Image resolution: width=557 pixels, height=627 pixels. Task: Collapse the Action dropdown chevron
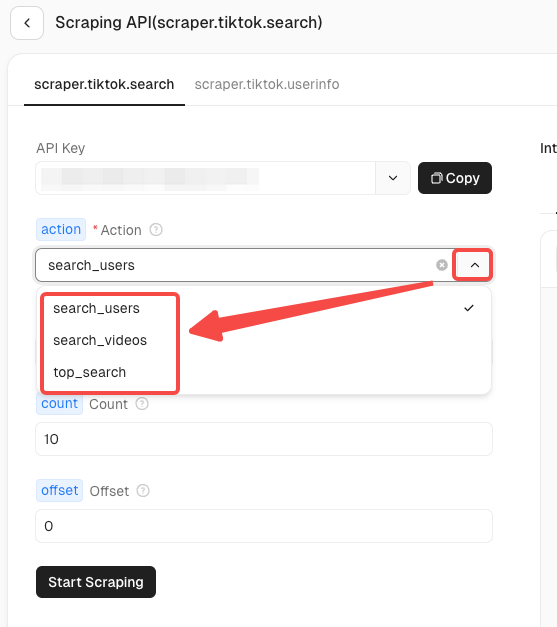tap(474, 265)
